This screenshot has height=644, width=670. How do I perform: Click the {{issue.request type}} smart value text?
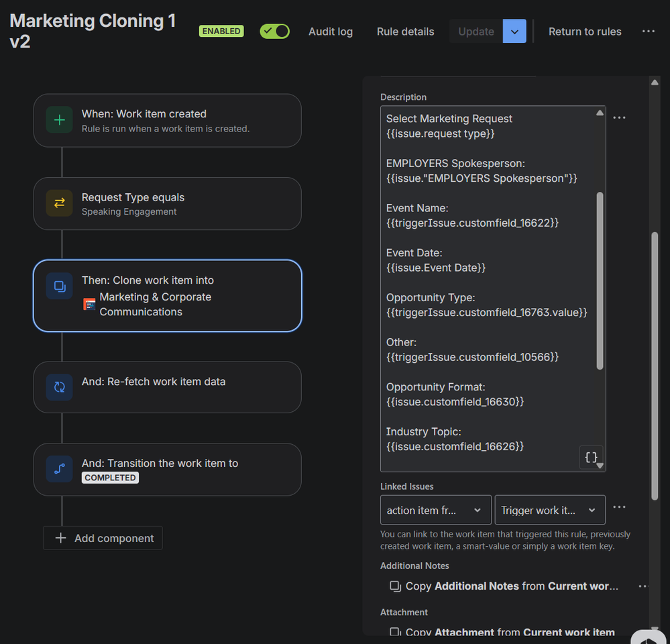click(440, 133)
